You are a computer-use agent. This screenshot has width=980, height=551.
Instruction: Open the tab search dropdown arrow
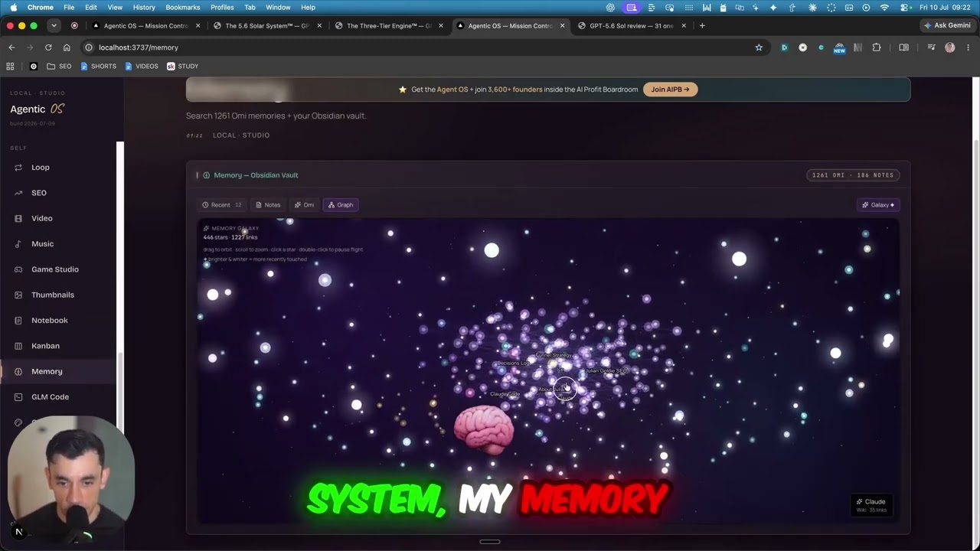(54, 25)
